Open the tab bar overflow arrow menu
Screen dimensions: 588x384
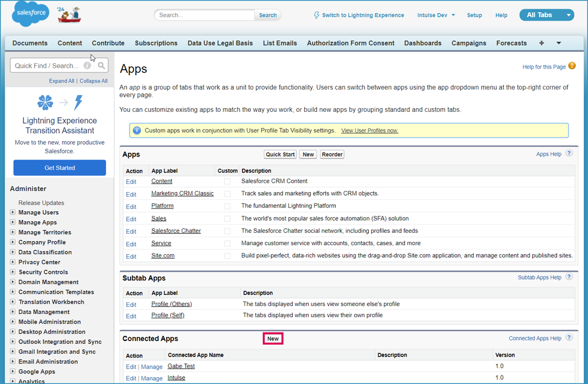559,43
